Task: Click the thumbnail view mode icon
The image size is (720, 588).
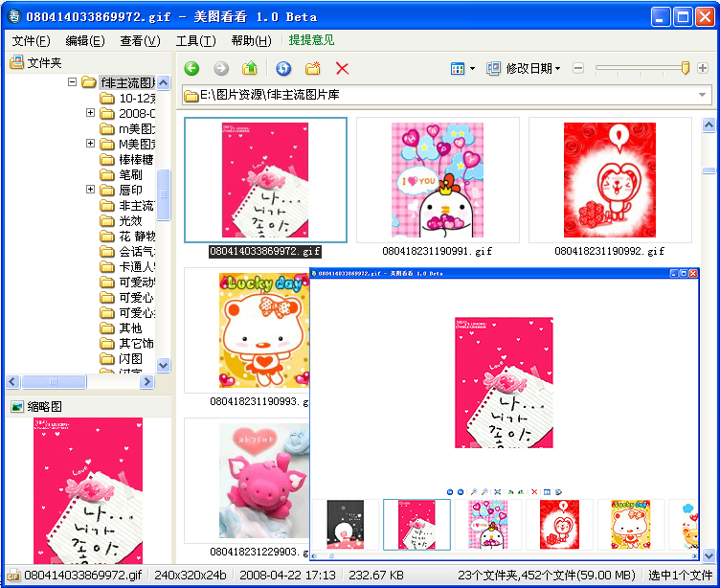Action: (x=458, y=69)
